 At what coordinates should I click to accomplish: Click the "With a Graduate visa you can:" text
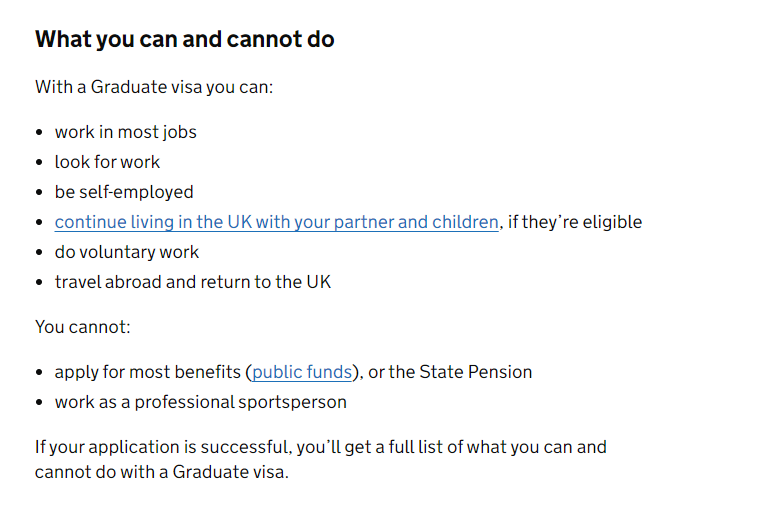tap(154, 87)
